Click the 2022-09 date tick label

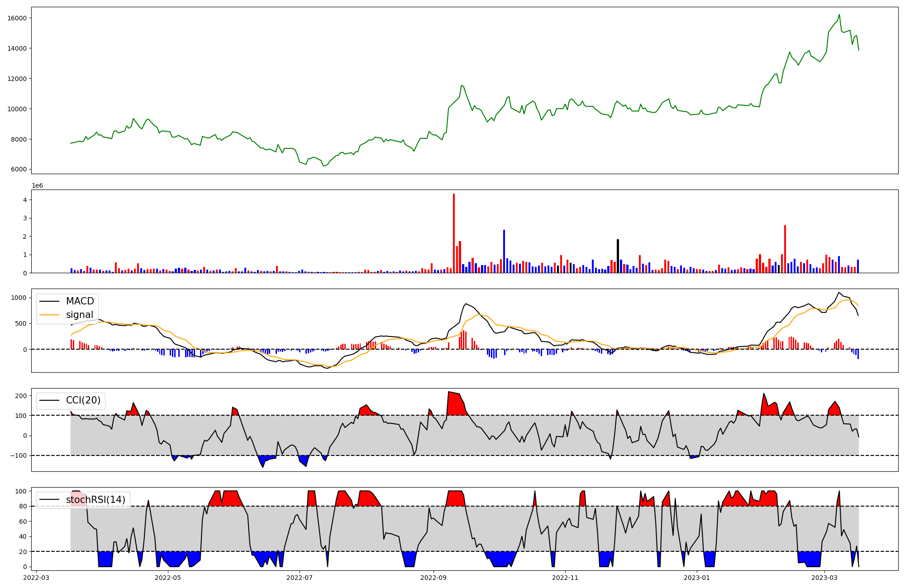[433, 578]
